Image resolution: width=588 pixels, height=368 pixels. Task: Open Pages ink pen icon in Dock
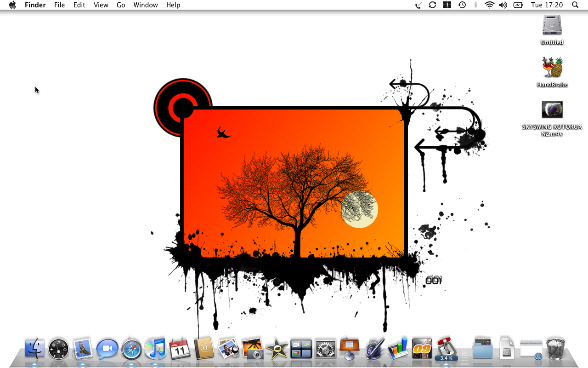click(374, 349)
